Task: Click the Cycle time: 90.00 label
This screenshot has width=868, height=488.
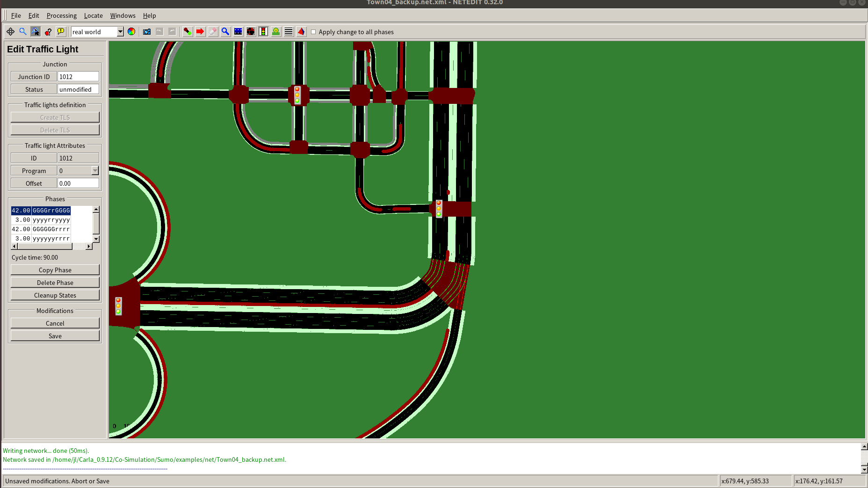Action: [35, 258]
